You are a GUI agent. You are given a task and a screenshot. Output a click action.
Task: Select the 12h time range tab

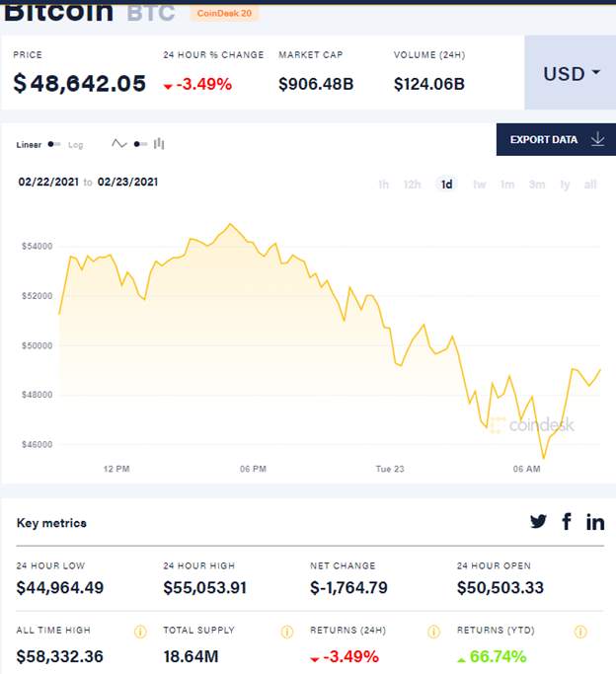pos(413,185)
